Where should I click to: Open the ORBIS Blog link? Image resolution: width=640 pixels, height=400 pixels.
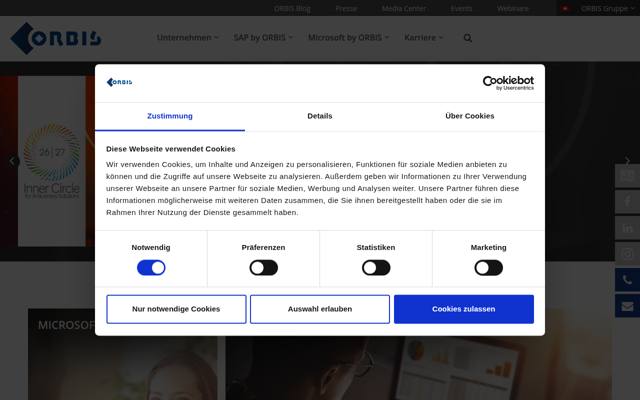[x=292, y=8]
